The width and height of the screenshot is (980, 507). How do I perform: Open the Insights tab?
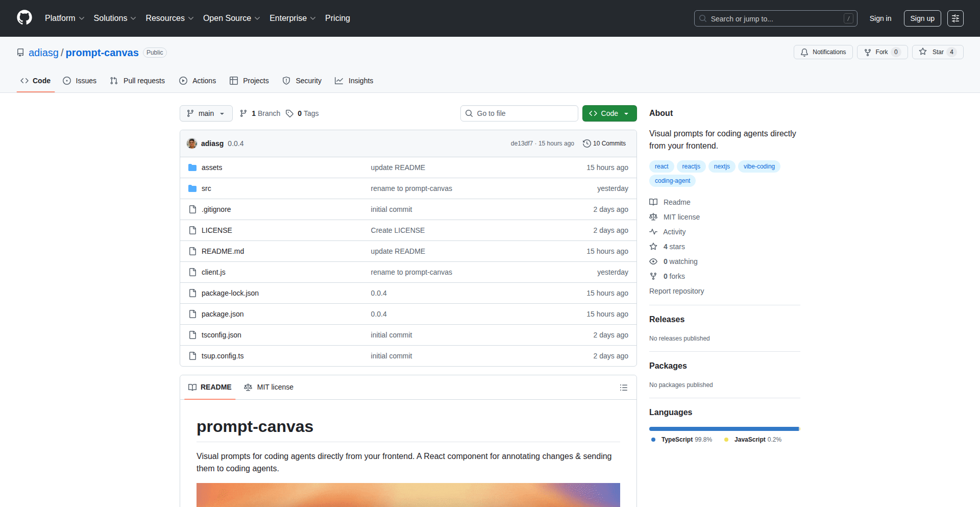(354, 81)
